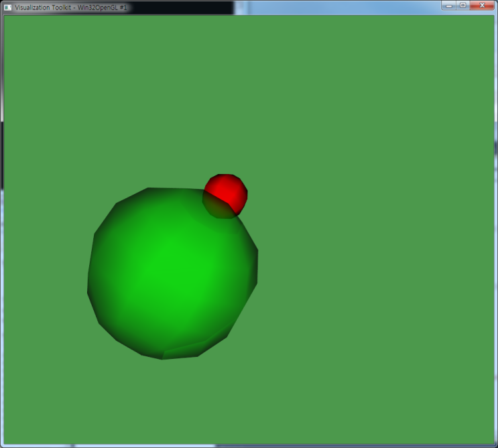This screenshot has width=498, height=448.
Task: Pick the top highlight of the red sphere
Action: 225,181
